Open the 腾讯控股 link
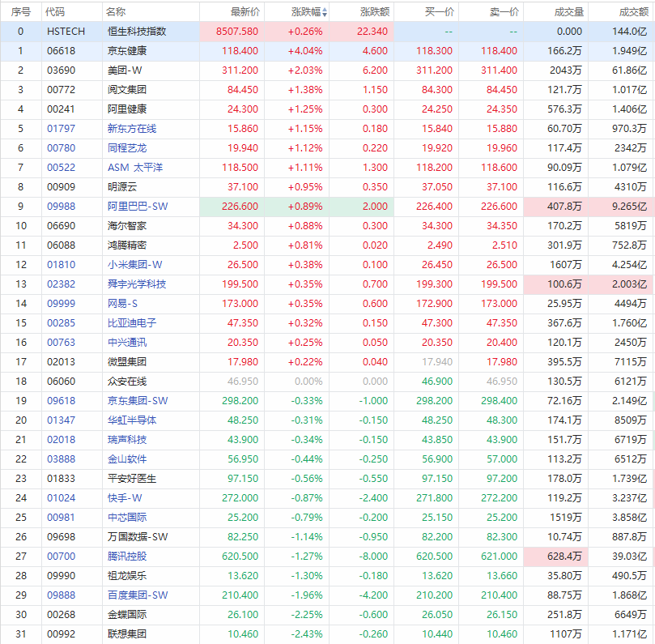655x644 pixels. [127, 557]
